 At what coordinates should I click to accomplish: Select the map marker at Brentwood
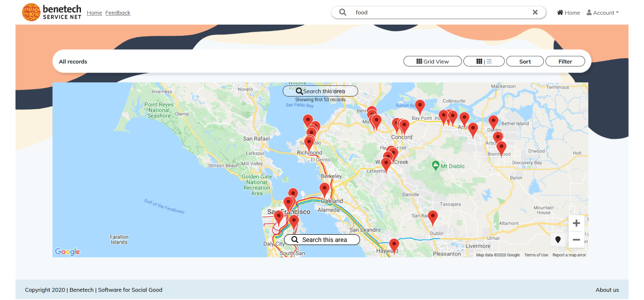[501, 149]
